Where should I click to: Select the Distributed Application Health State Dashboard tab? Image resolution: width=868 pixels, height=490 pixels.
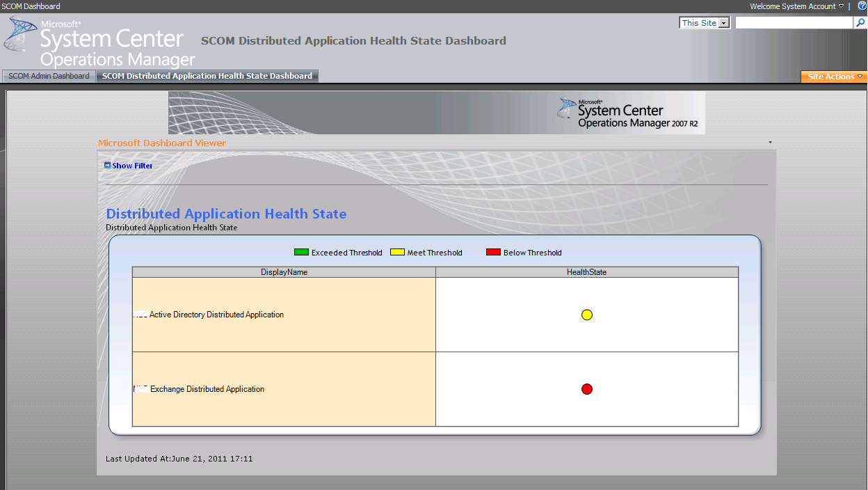pos(207,77)
